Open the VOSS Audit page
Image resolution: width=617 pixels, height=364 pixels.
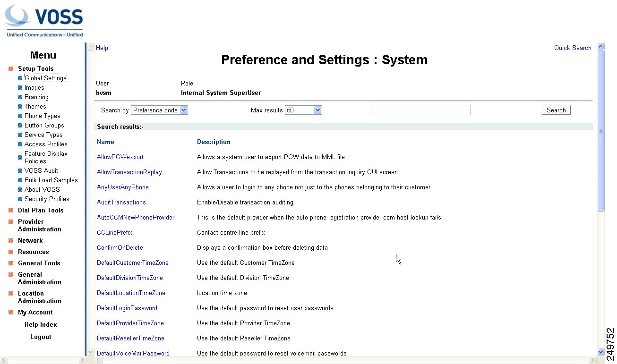[x=41, y=170]
